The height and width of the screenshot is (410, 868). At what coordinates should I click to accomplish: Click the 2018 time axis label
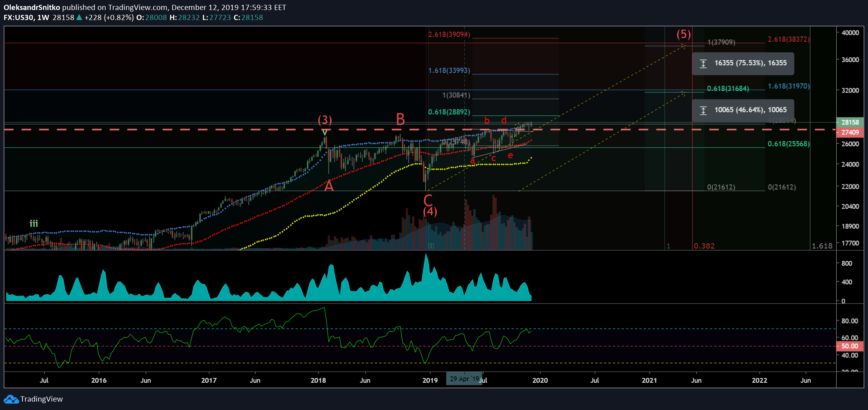pos(318,380)
